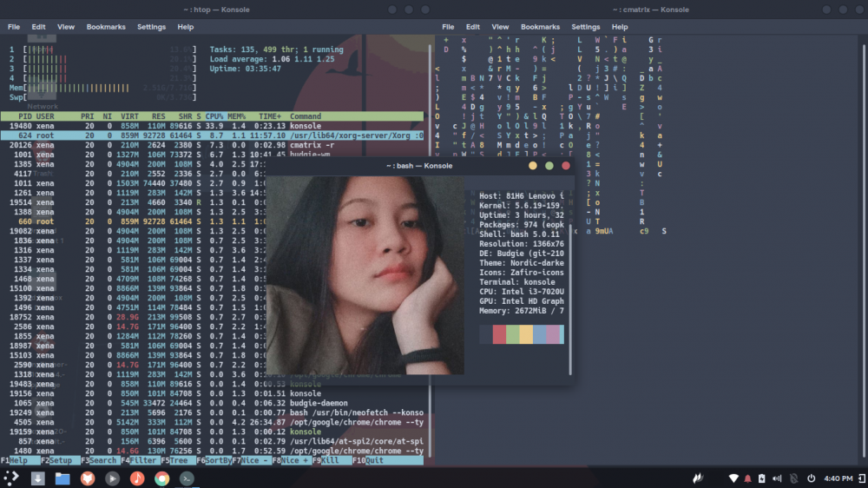
Task: Click the flame-shaped tray icon
Action: (698, 478)
